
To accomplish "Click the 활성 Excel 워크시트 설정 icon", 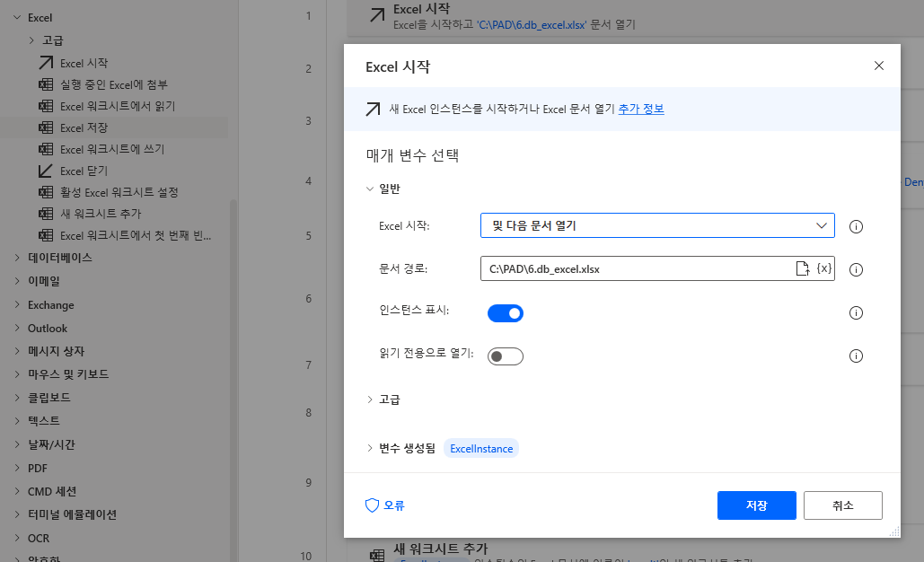I will (x=46, y=192).
